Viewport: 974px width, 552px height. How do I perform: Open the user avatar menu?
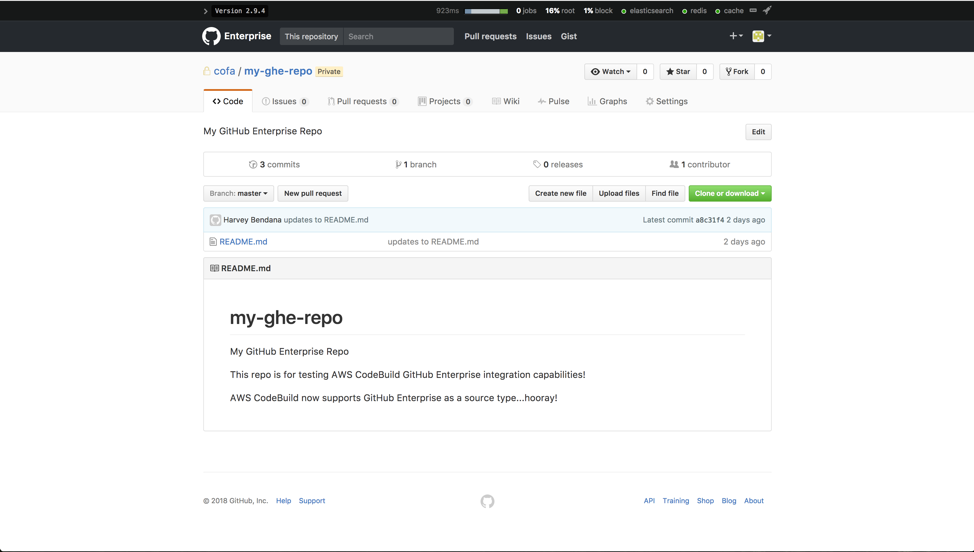click(762, 36)
